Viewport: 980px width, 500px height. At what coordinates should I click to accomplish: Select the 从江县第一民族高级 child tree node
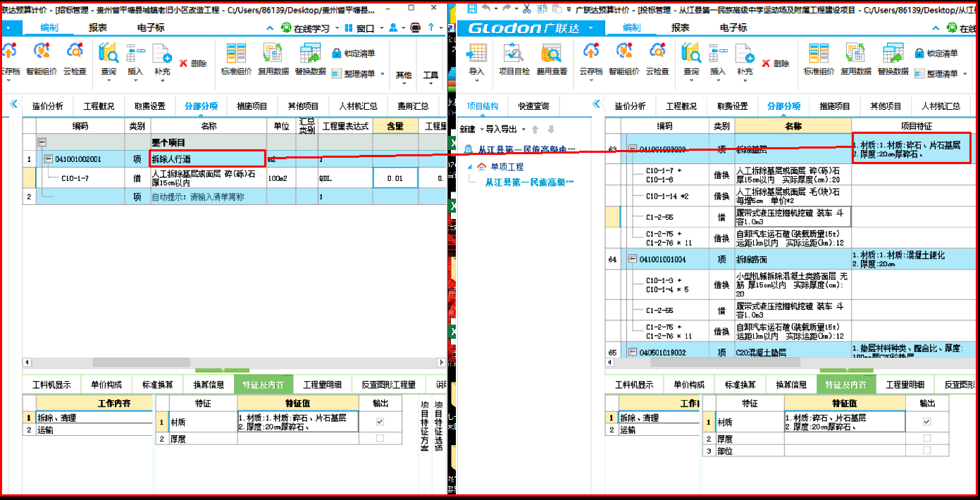530,182
